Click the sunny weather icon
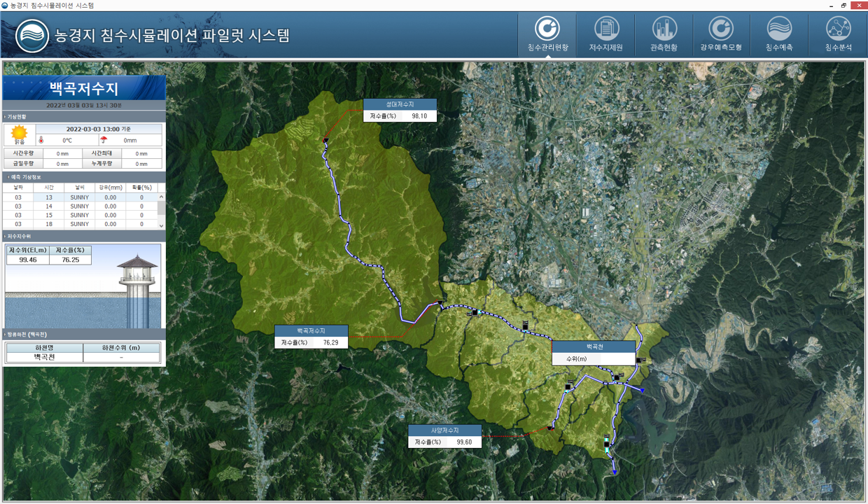868x504 pixels. [19, 132]
